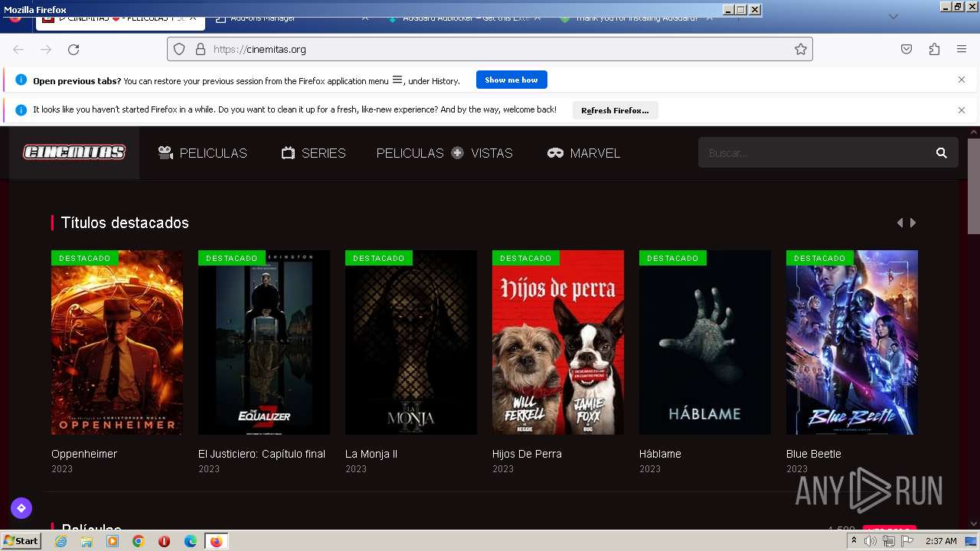This screenshot has height=551, width=980.
Task: Open the SERIES menu item
Action: pos(314,153)
